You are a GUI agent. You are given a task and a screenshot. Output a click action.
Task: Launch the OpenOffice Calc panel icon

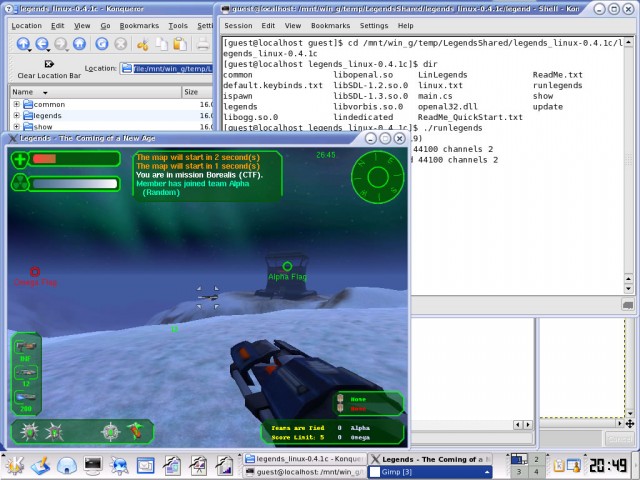(224, 465)
